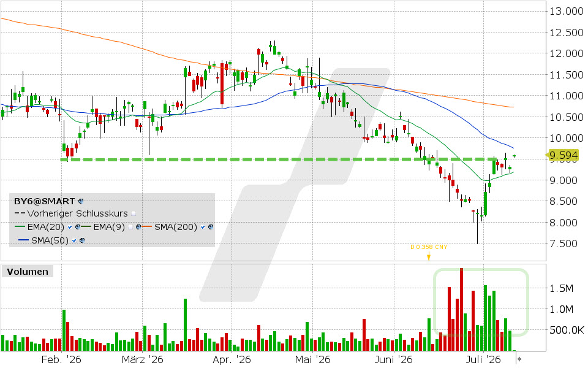Check the EMA(9) checkbox
This screenshot has height=368, width=588.
tap(130, 227)
